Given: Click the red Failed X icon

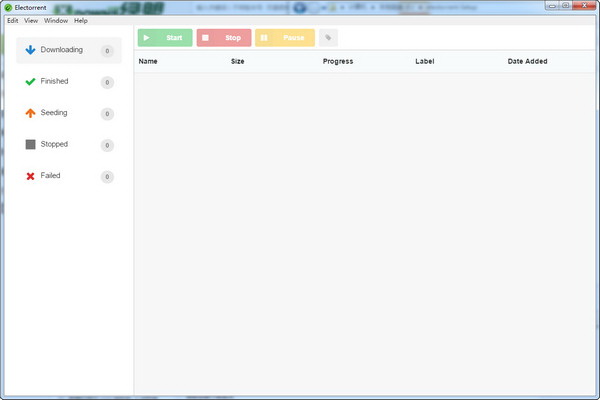Looking at the screenshot, I should [30, 176].
